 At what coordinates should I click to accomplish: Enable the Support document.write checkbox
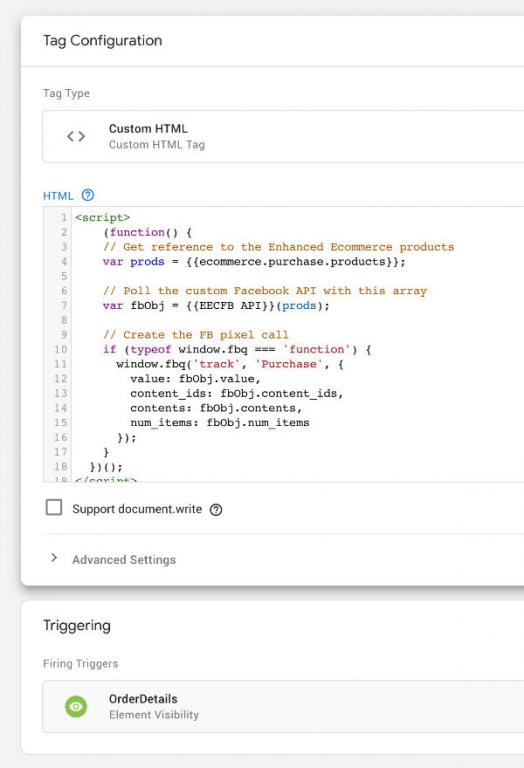click(54, 507)
